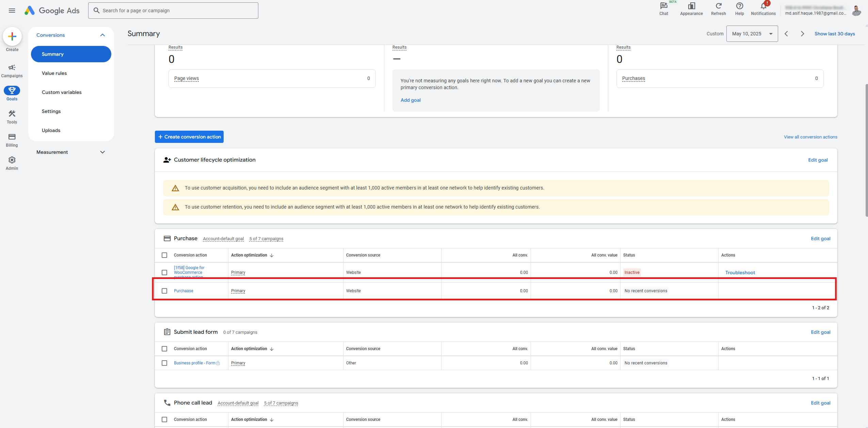868x428 pixels.
Task: Open the Appearance panel
Action: tap(691, 9)
